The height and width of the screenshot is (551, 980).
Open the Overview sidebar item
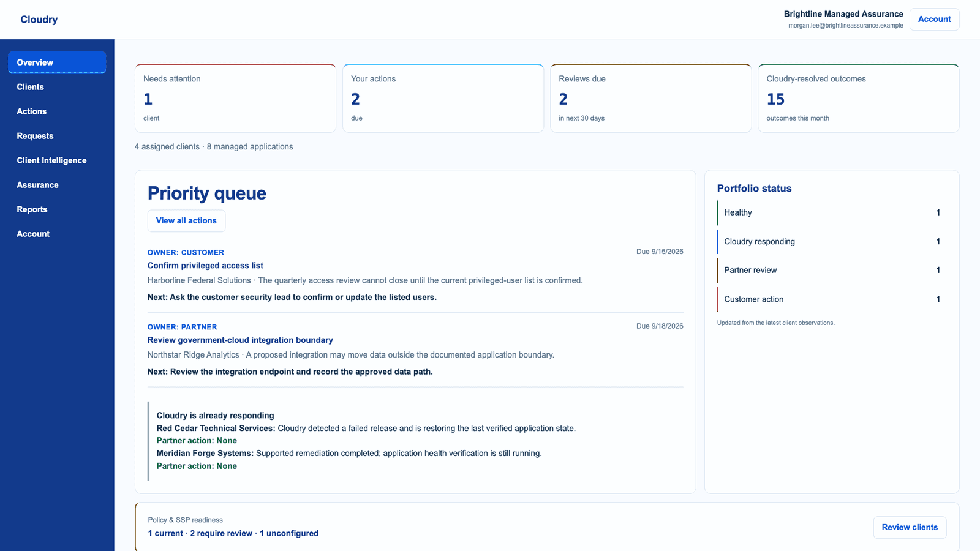click(x=57, y=62)
